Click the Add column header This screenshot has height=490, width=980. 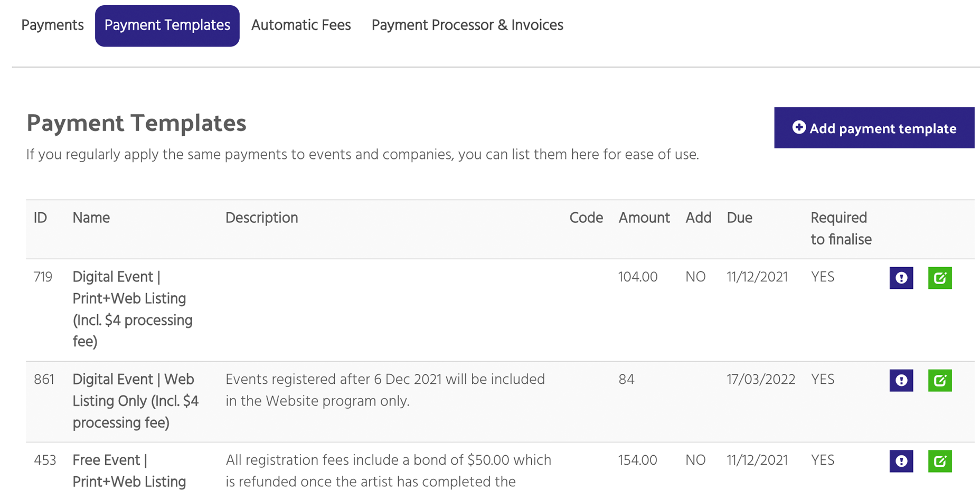coord(698,218)
